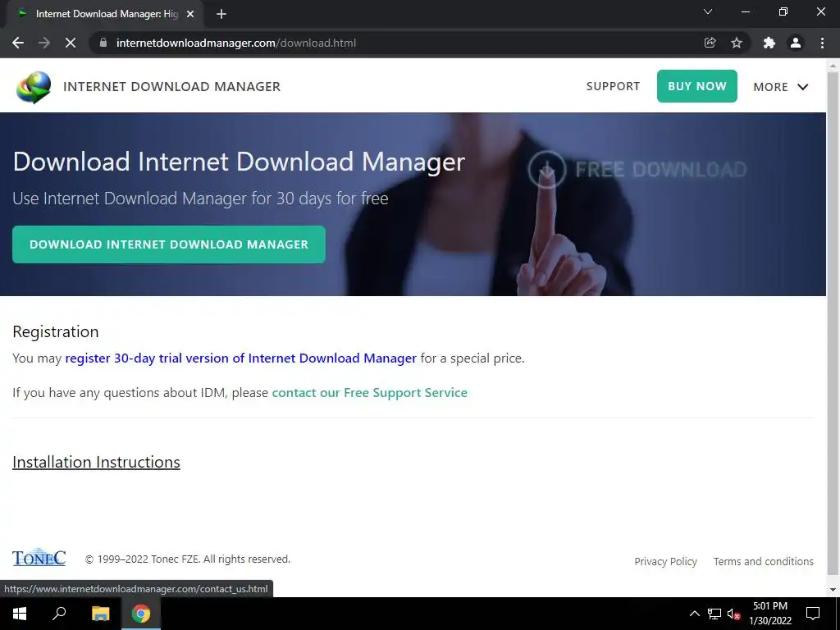Go back with the browser back arrow

tap(18, 43)
